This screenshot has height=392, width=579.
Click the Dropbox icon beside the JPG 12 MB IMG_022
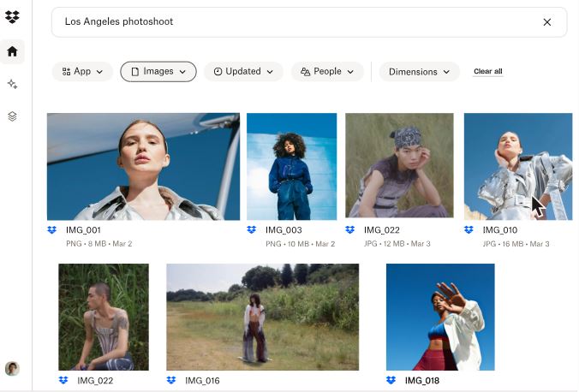click(x=350, y=230)
